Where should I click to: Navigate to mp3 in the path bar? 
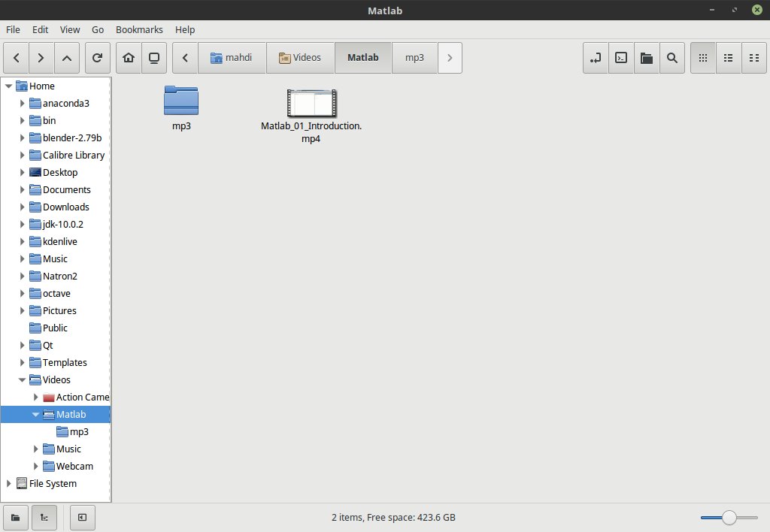tap(414, 58)
